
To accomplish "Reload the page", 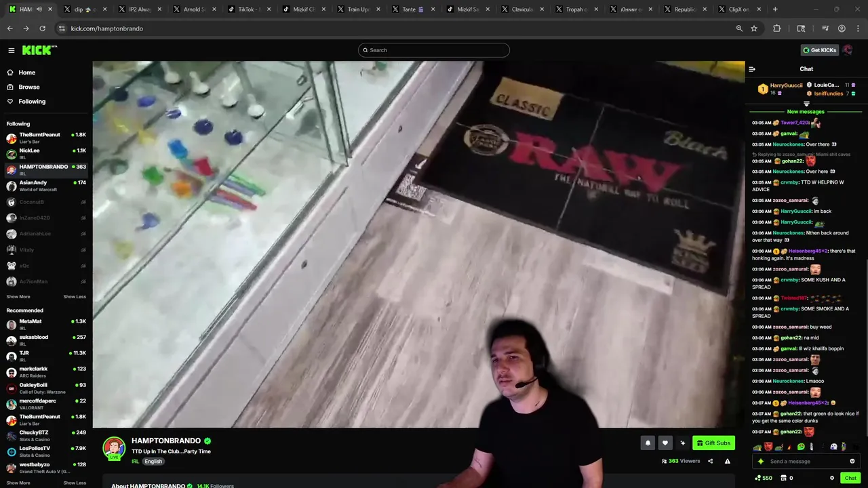I will 42,28.
